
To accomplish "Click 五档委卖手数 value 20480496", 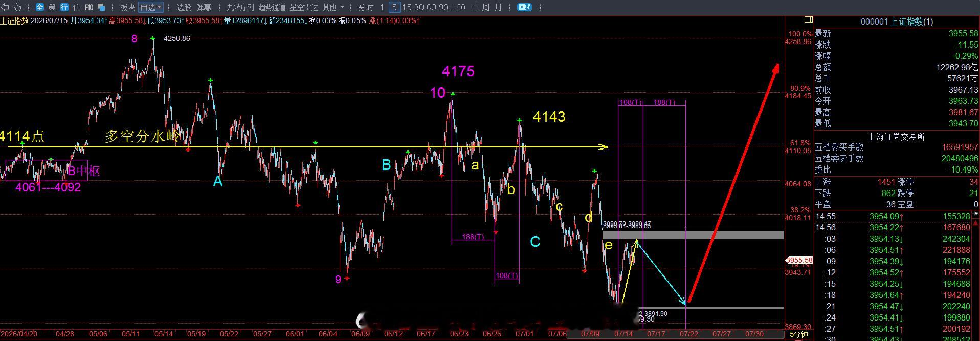I will coord(960,158).
